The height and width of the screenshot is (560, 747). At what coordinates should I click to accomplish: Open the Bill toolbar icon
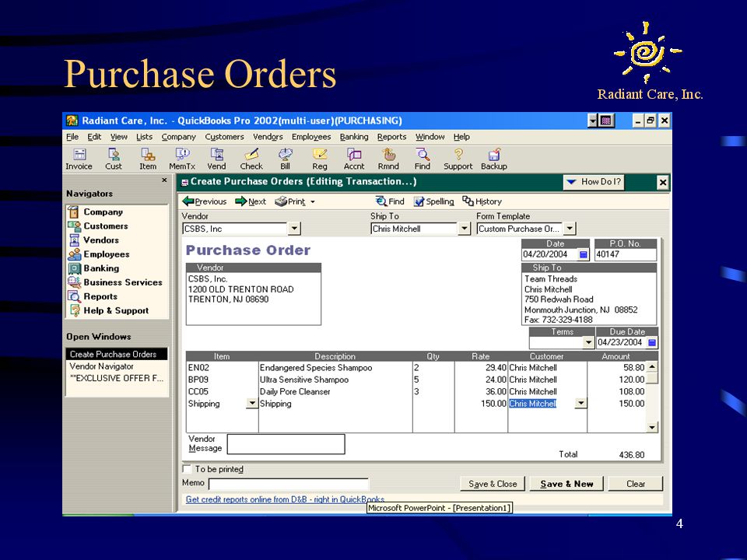(x=285, y=159)
